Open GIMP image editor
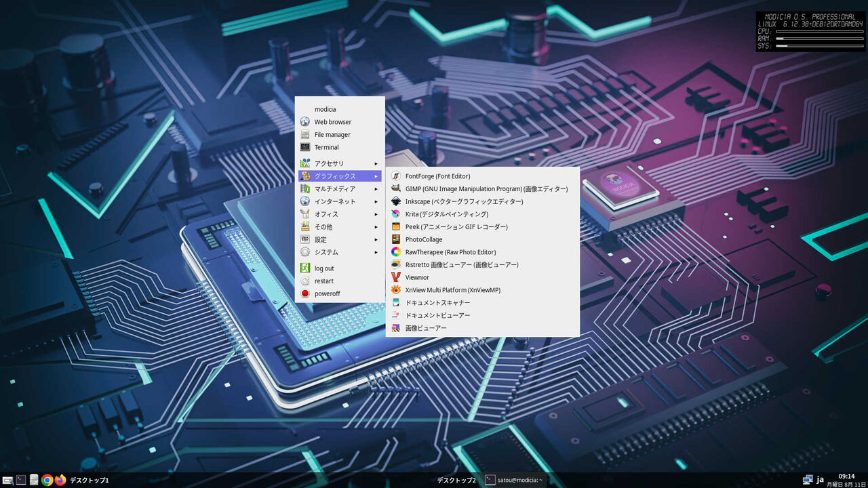 (486, 188)
